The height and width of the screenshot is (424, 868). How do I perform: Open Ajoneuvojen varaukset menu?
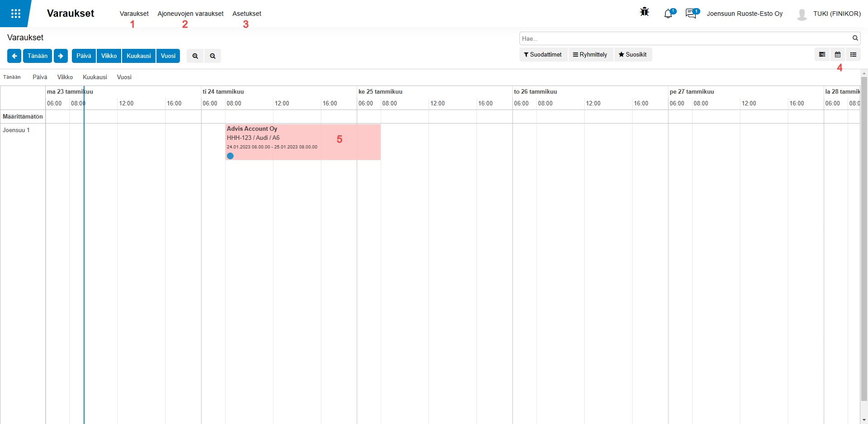(x=190, y=14)
